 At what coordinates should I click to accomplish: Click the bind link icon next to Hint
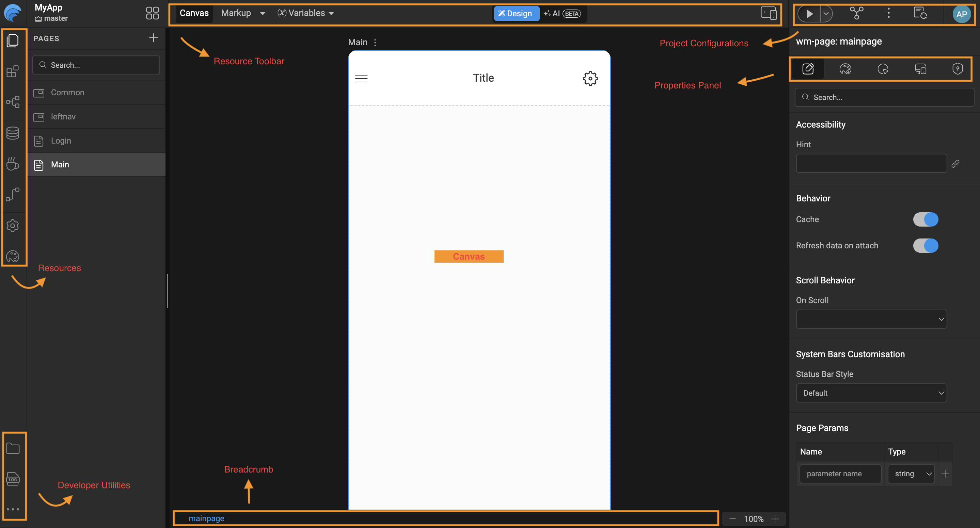click(x=955, y=164)
